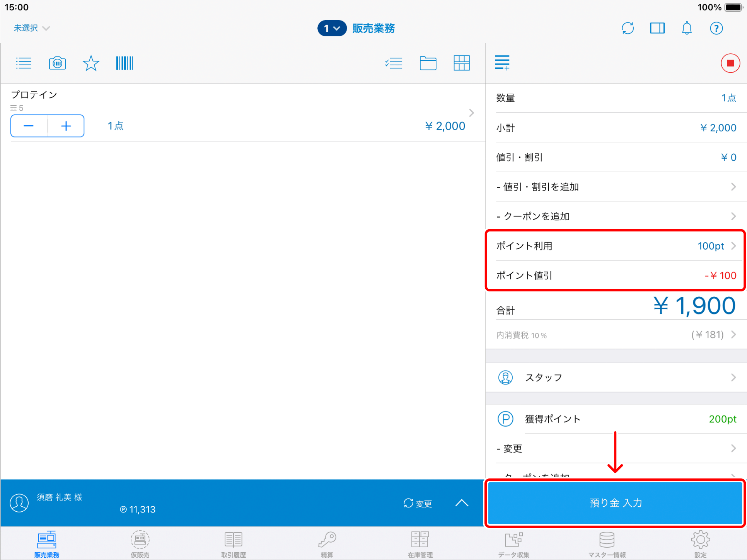Viewport: 747px width, 560px height.
Task: Switch to grid view icon
Action: 461,63
